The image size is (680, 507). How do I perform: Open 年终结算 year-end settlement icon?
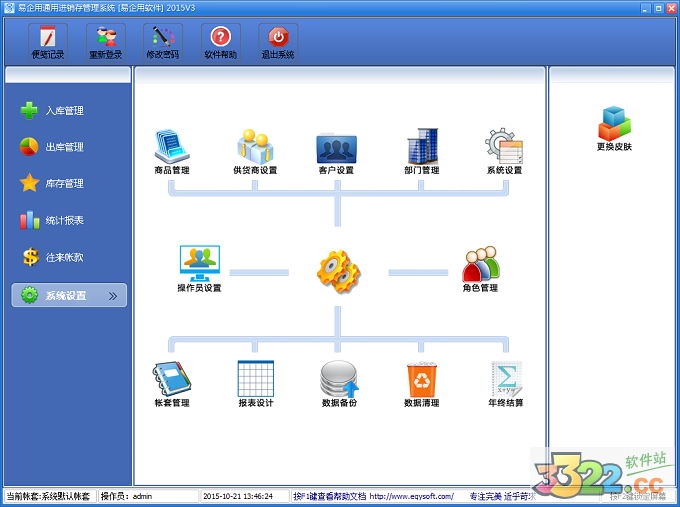point(506,384)
